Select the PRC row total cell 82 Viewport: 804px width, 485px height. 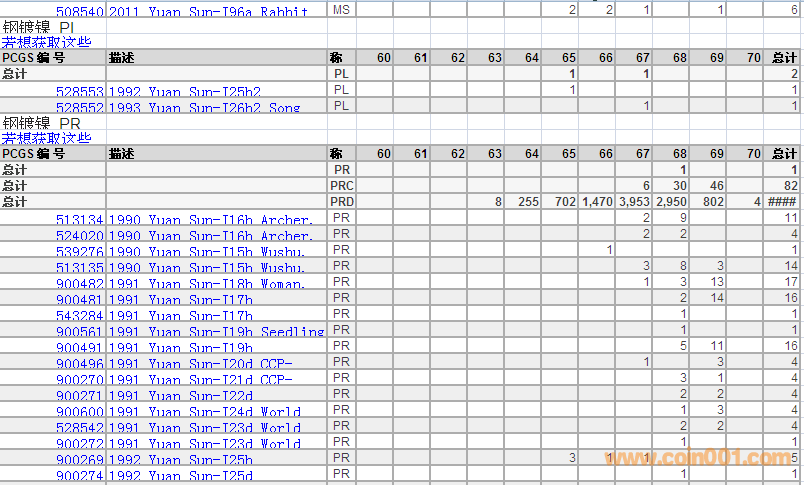pyautogui.click(x=788, y=186)
